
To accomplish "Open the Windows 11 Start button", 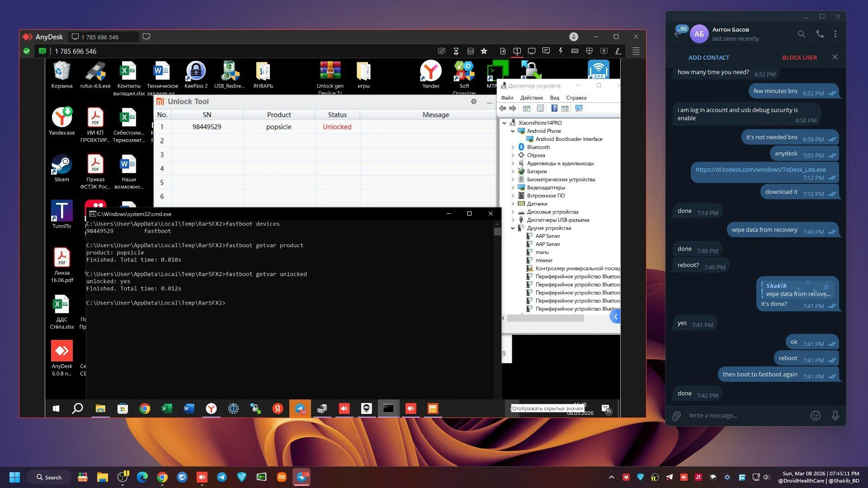I will pos(14,477).
